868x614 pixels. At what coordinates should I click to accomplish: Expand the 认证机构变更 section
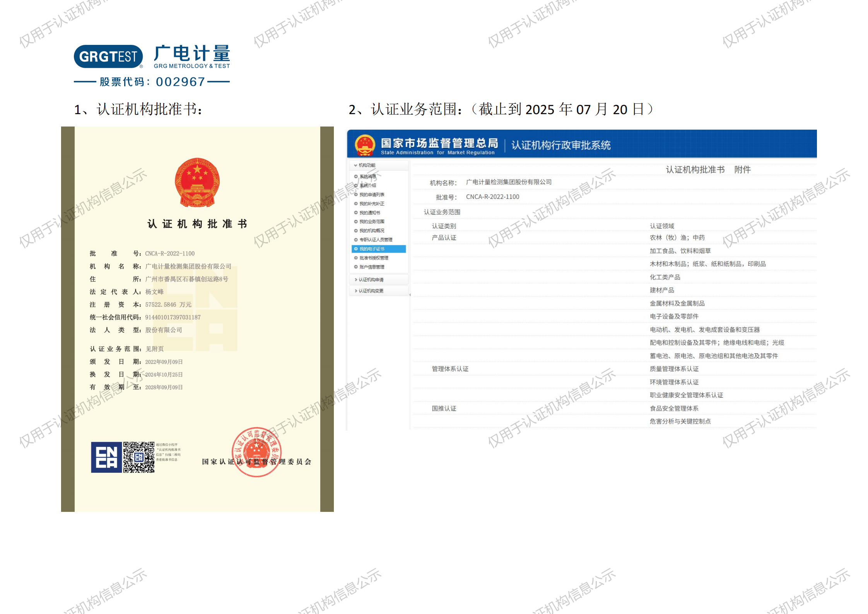[371, 291]
